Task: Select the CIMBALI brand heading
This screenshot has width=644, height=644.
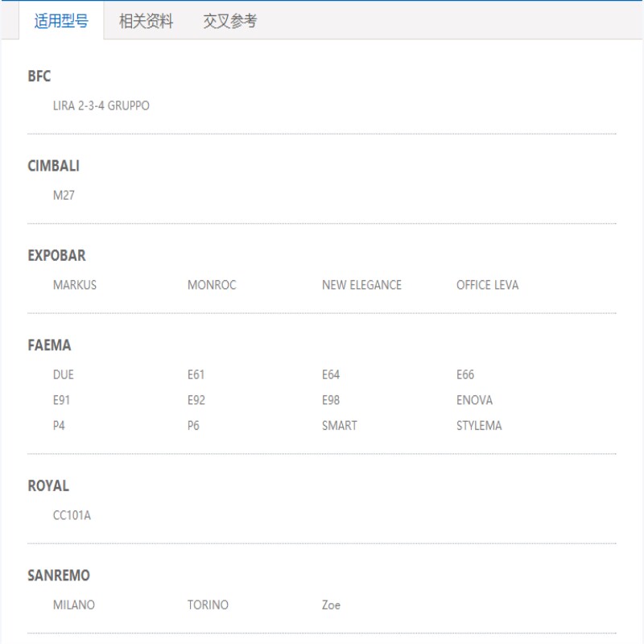Action: coord(53,166)
